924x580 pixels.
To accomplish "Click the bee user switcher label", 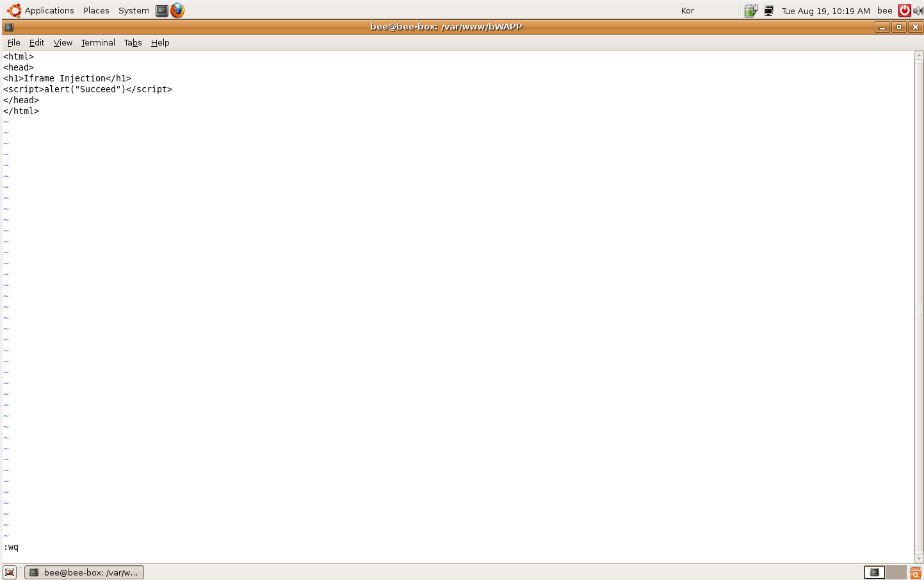I will click(x=884, y=10).
